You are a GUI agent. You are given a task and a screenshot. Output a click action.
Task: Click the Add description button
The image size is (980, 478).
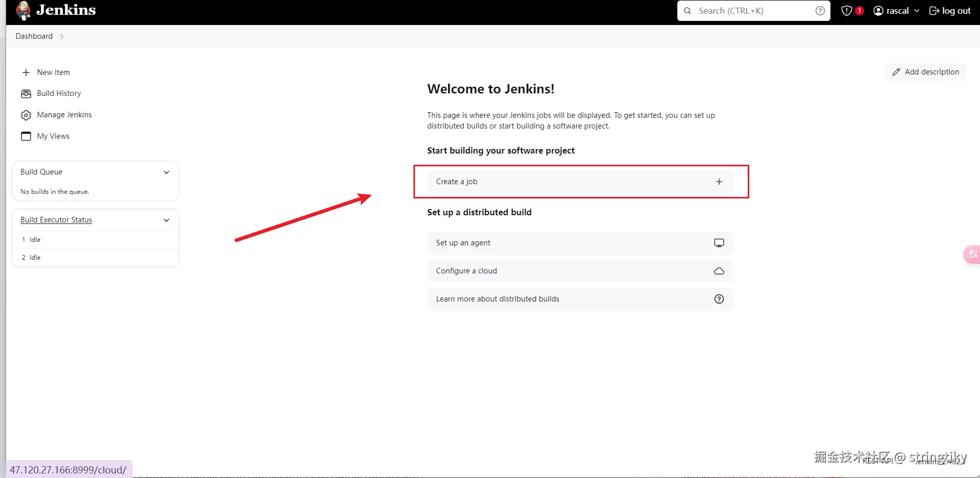(x=925, y=72)
